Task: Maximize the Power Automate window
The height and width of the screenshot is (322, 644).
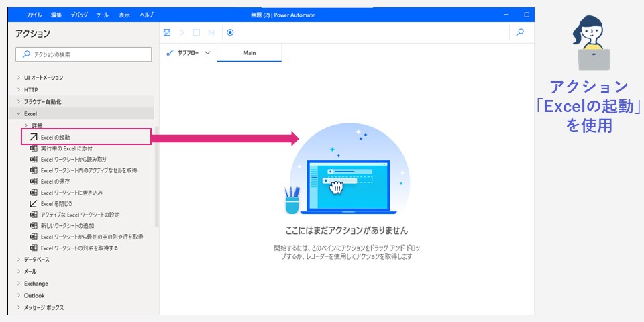Action: pyautogui.click(x=527, y=15)
